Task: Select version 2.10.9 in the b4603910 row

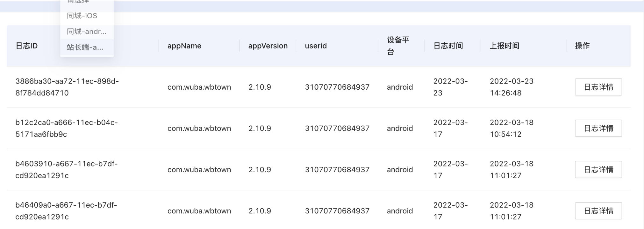Action: point(260,170)
